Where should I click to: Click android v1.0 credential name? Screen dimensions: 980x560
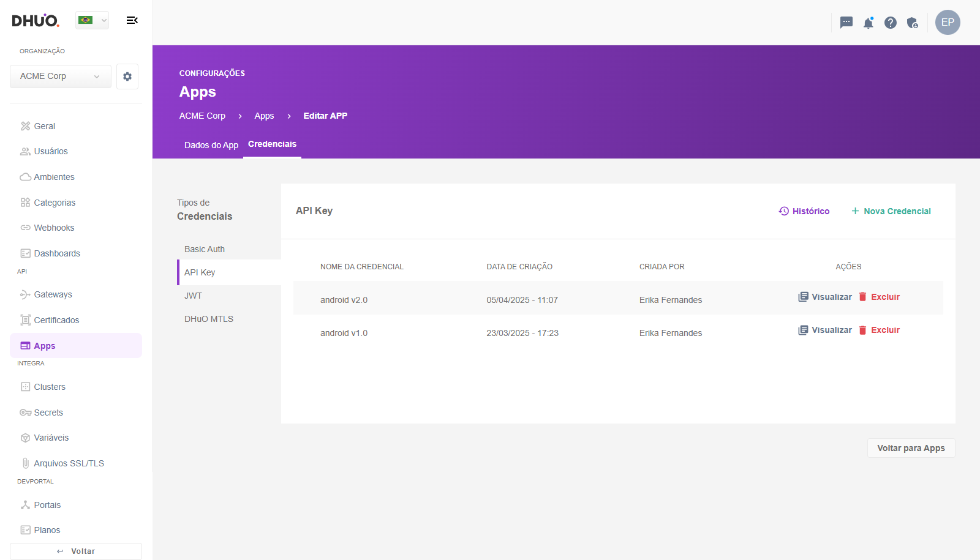[x=344, y=333]
